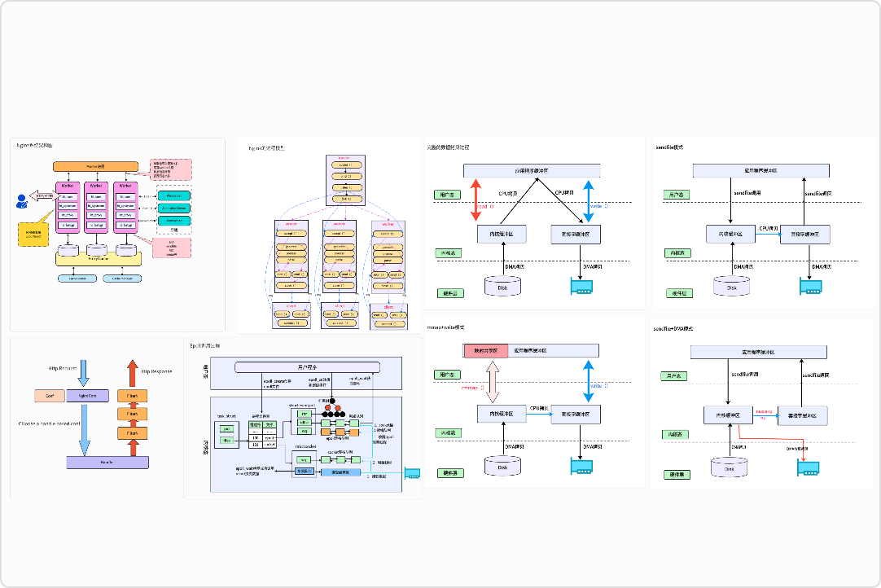Select the red 映射共享区 box
This screenshot has height=588, width=881.
point(485,351)
